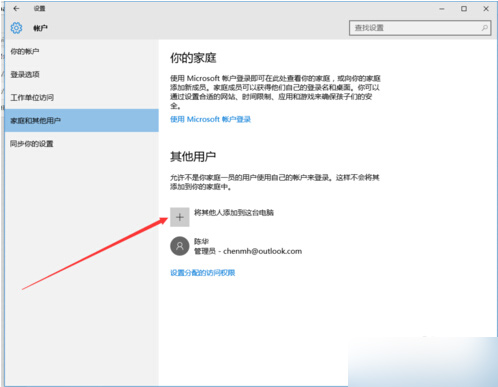Select 家庭和其他用户 in the sidebar
The image size is (498, 387).
pos(82,120)
